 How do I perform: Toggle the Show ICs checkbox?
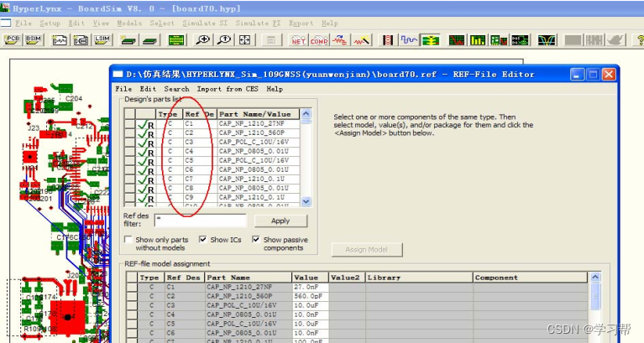coord(203,239)
